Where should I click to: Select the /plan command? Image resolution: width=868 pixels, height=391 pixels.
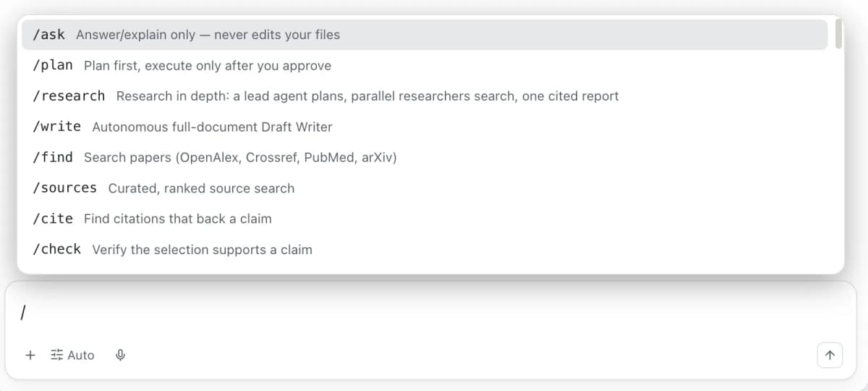(425, 65)
